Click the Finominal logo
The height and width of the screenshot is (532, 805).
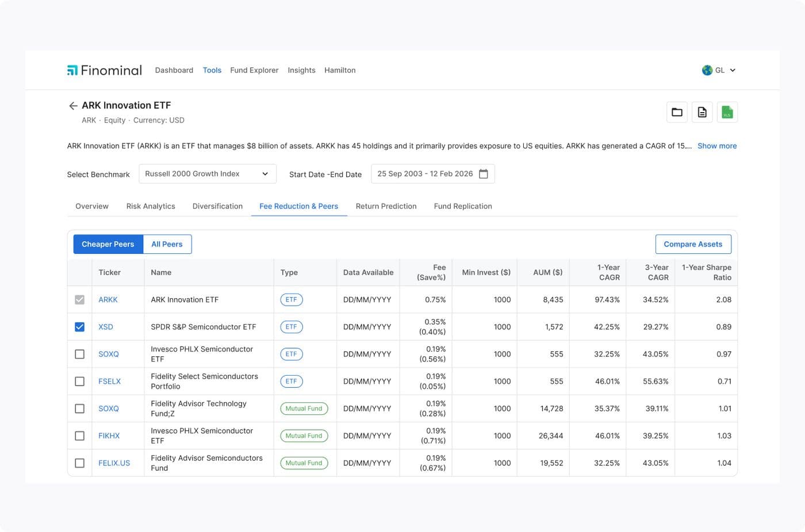coord(105,70)
